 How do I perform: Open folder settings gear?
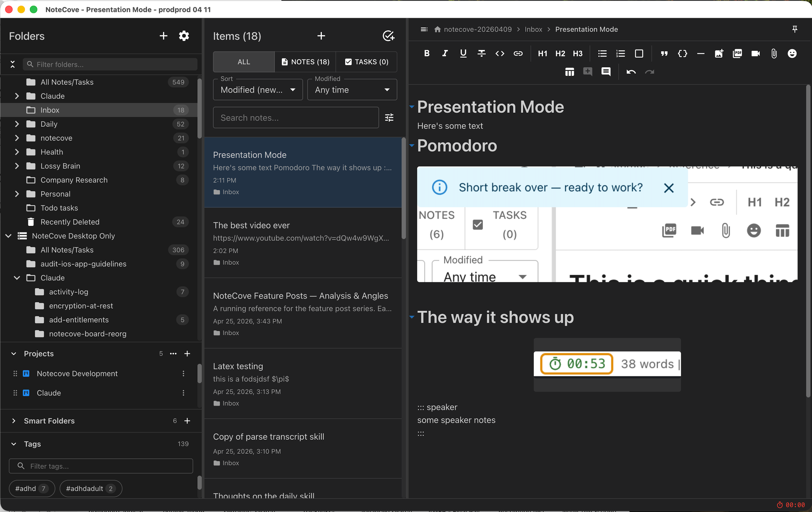[x=184, y=36]
